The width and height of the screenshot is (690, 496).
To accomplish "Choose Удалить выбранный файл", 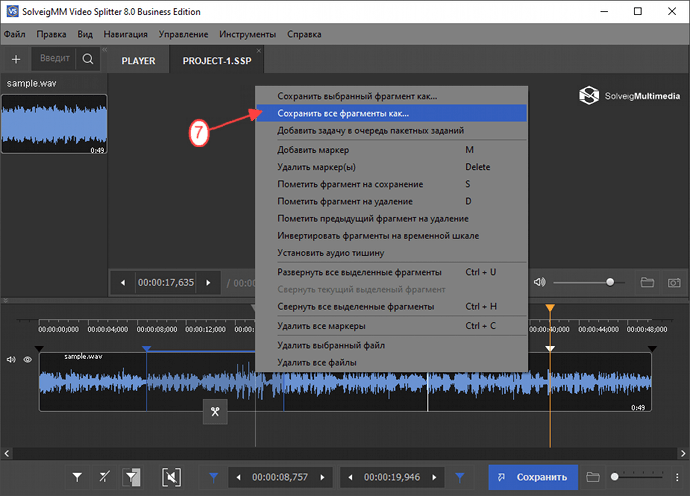I will click(391, 345).
